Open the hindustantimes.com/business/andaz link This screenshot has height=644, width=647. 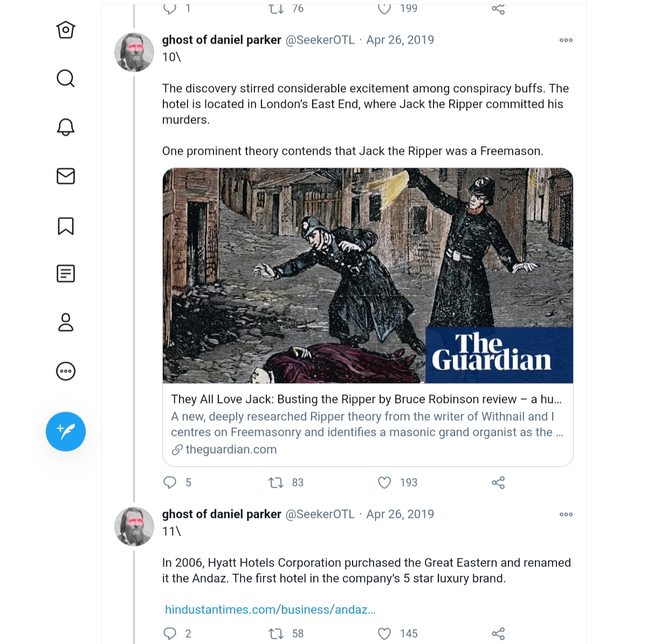point(270,609)
